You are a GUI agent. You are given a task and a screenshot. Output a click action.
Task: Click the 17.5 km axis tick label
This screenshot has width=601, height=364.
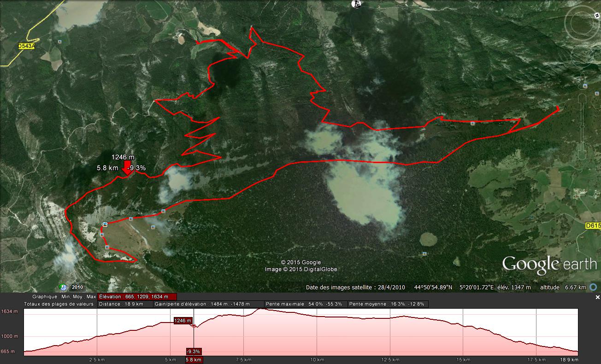536,360
